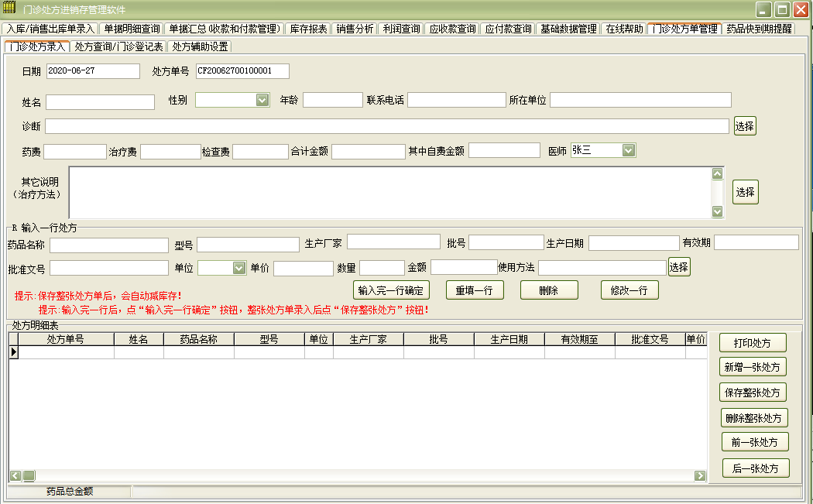The height and width of the screenshot is (504, 813).
Task: Click left arrow of the 处方明细表 scrollbar
Action: [15, 475]
